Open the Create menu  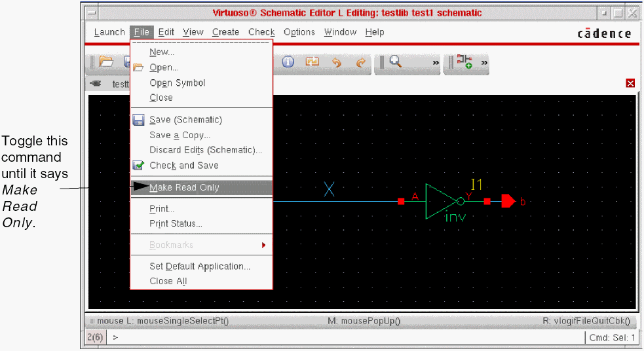click(225, 32)
